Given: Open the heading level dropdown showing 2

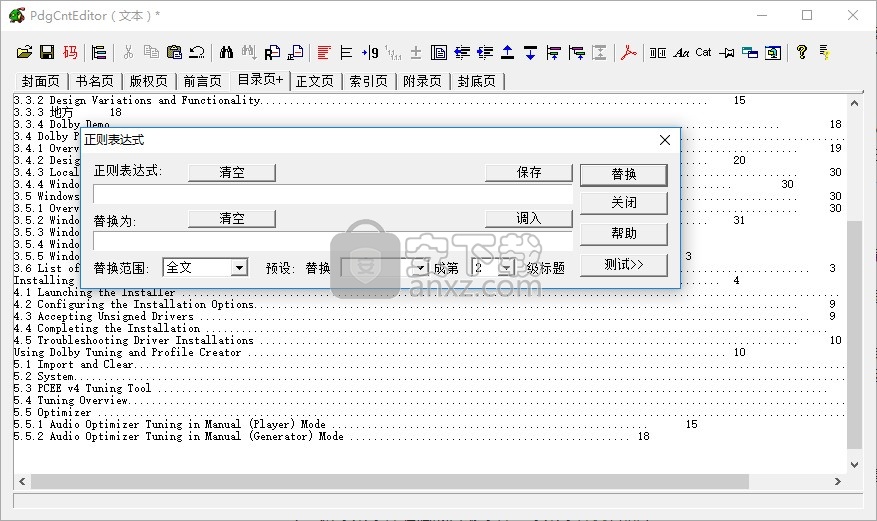Looking at the screenshot, I should (x=506, y=268).
